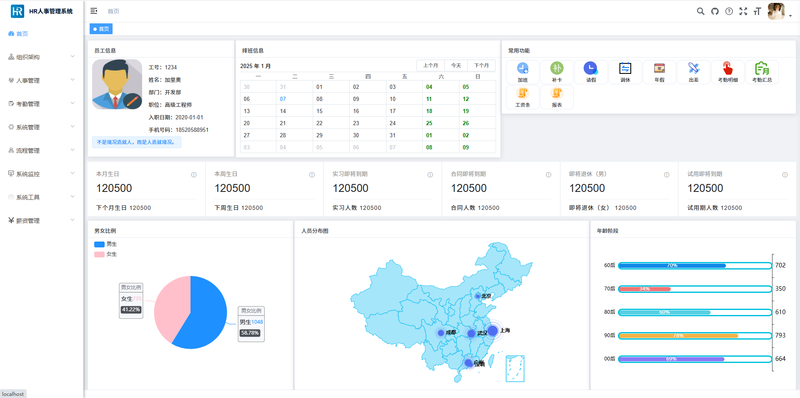Click info icon on 试用即将到期 card

785,175
